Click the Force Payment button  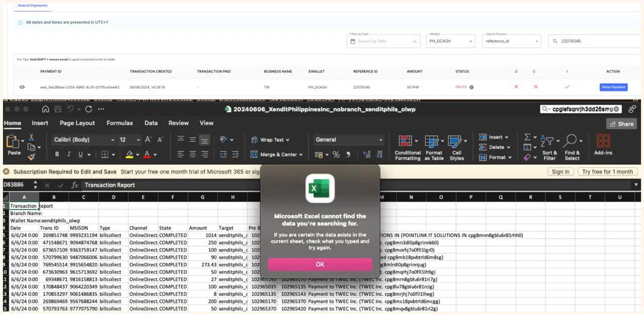(x=613, y=87)
